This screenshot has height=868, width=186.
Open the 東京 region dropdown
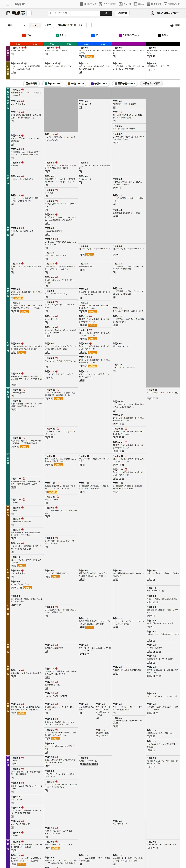16,25
